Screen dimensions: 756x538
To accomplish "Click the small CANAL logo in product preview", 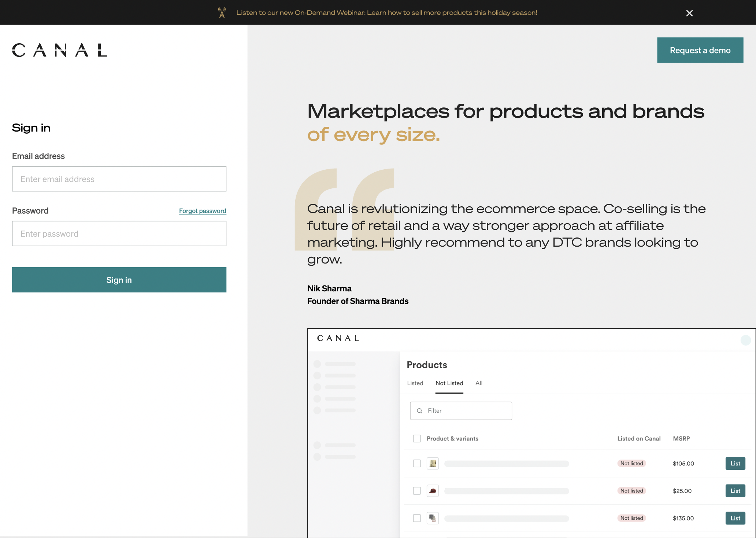I will pos(338,338).
